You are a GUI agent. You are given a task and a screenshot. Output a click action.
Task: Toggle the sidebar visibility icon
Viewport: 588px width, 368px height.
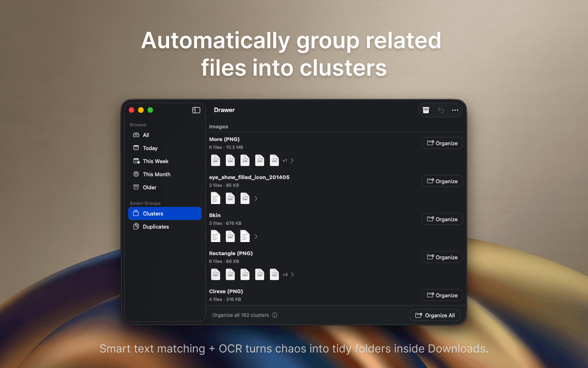(196, 110)
